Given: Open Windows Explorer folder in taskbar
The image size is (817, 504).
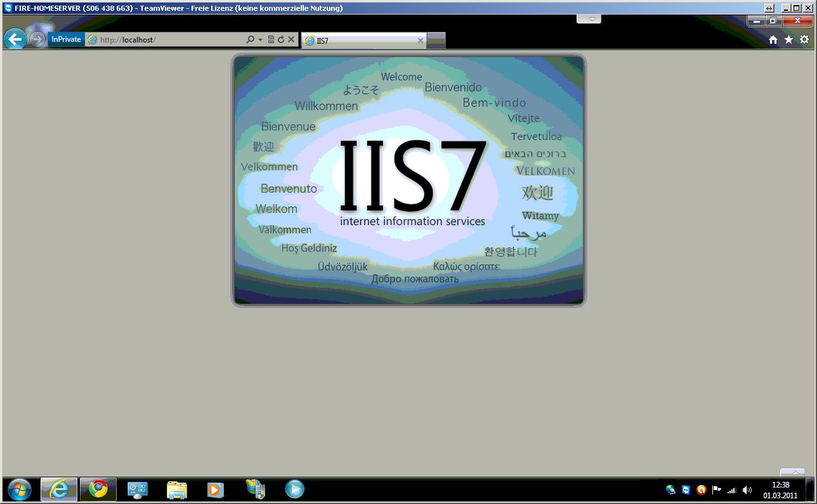Looking at the screenshot, I should pos(177,489).
